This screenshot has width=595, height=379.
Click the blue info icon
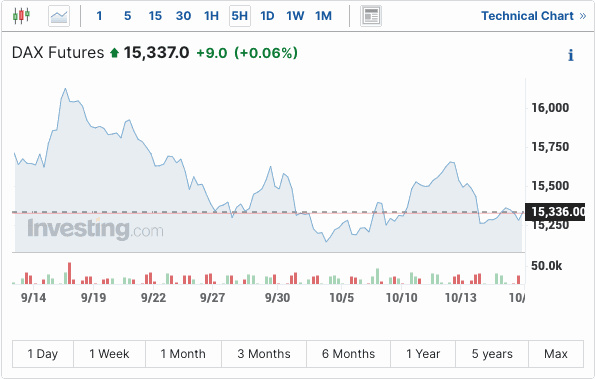pos(570,55)
